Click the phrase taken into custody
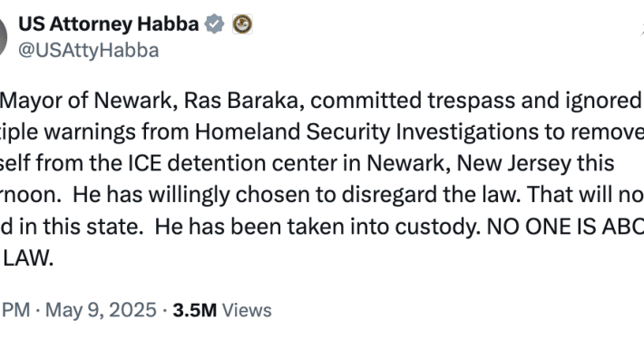 click(384, 227)
